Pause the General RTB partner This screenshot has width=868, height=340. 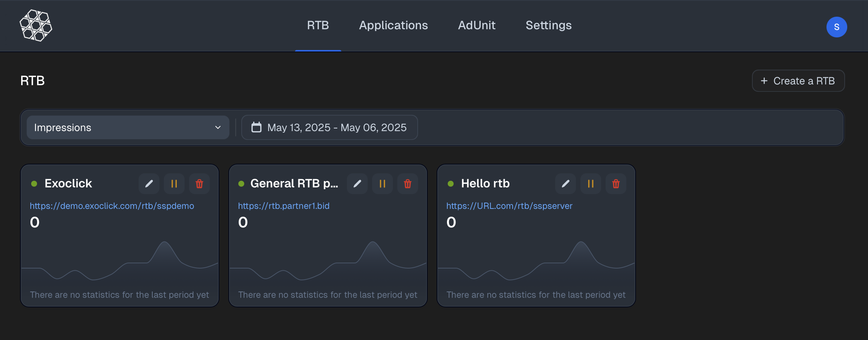(x=382, y=184)
